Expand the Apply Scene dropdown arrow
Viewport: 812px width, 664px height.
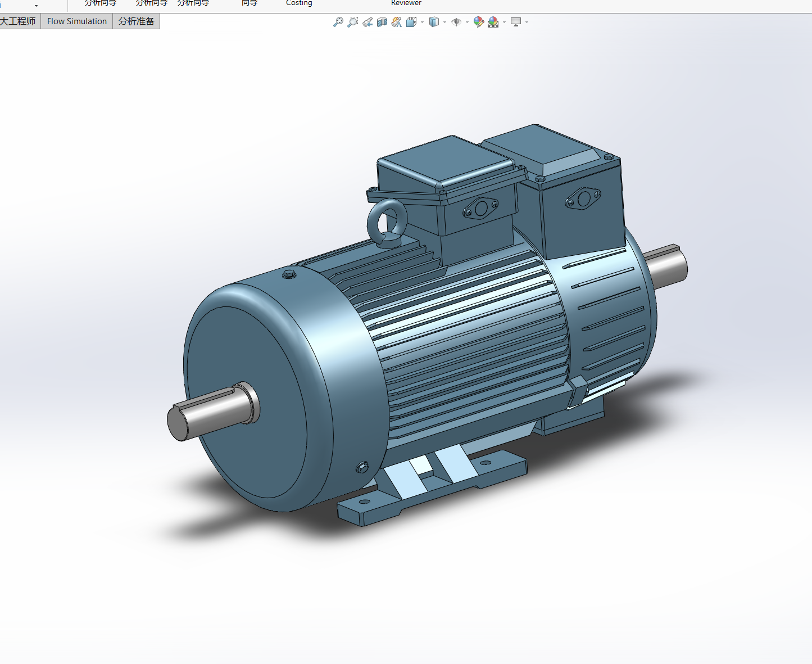(504, 22)
